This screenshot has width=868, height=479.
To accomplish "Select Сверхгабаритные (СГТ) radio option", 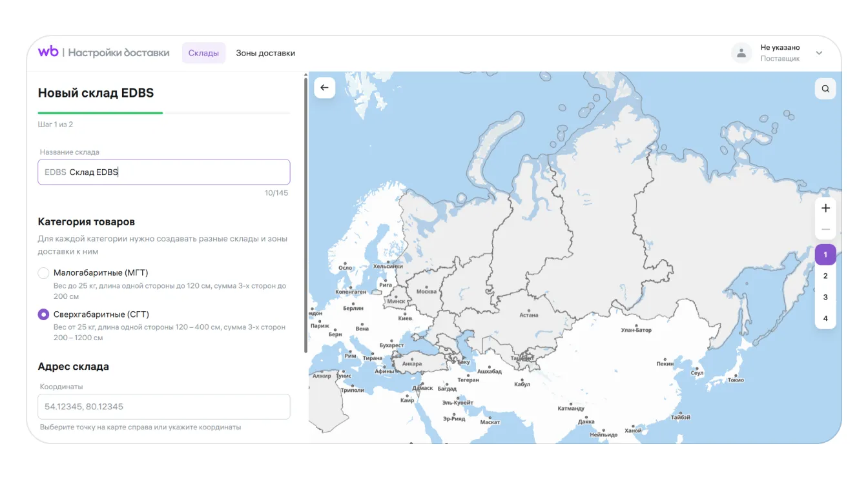I will point(44,314).
